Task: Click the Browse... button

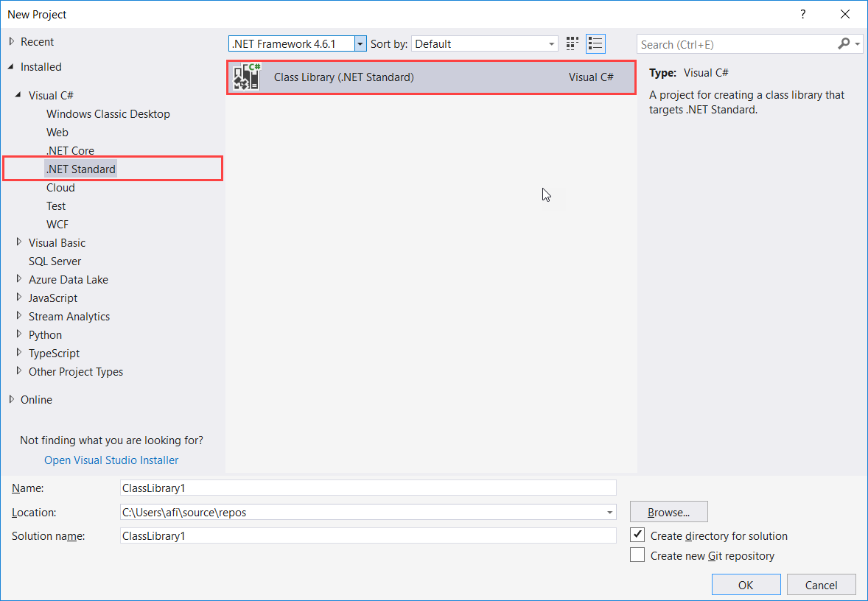Action: [x=669, y=512]
